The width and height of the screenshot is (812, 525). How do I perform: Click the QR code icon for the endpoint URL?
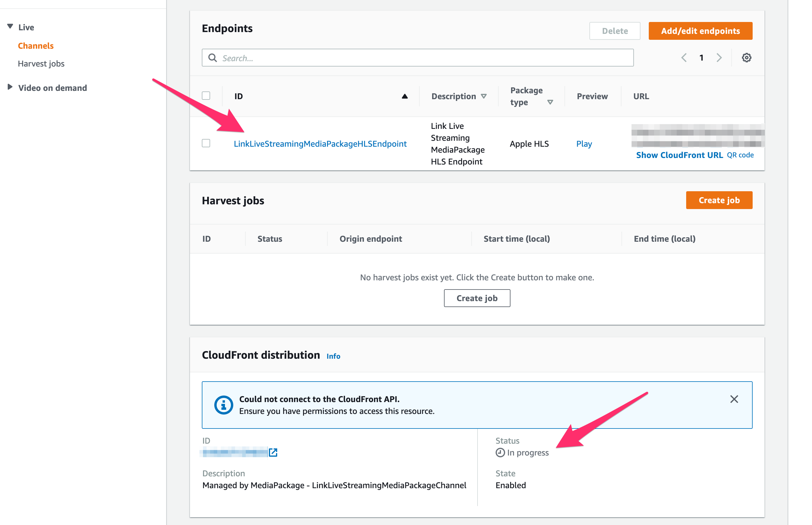[740, 155]
